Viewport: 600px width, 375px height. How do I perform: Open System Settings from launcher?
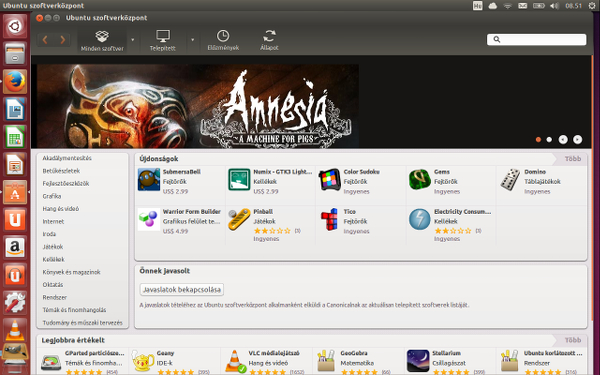click(x=15, y=302)
